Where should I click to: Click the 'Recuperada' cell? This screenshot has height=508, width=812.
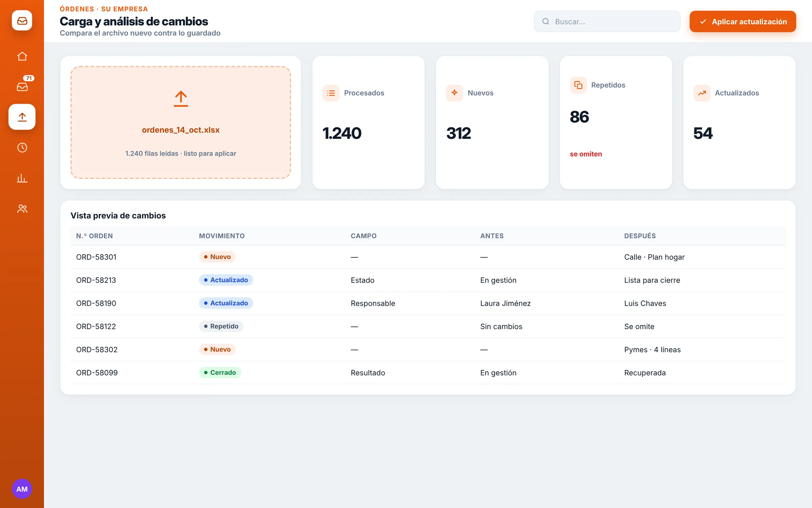tap(645, 373)
